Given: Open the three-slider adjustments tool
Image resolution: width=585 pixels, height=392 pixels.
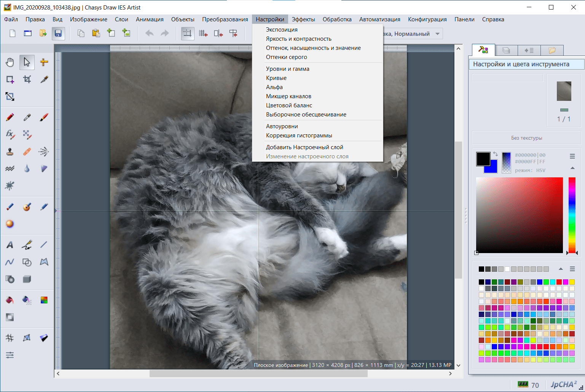Looking at the screenshot, I should [x=10, y=355].
